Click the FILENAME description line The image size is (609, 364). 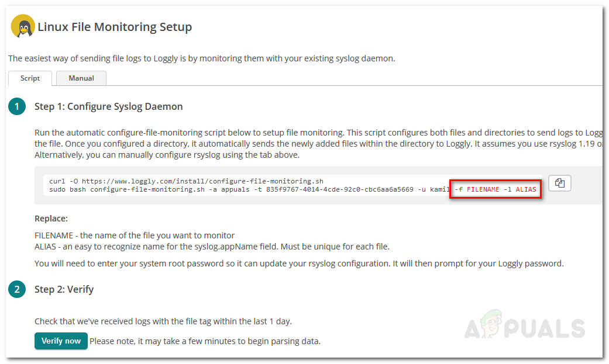click(x=135, y=235)
